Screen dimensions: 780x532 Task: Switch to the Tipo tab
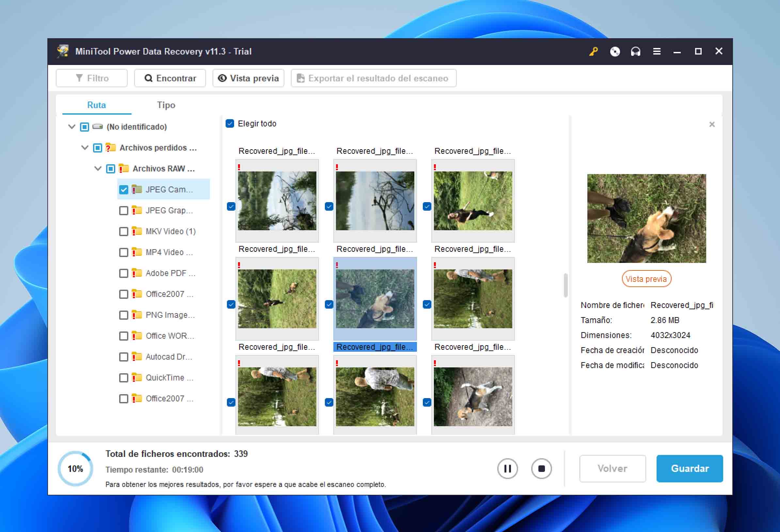166,105
